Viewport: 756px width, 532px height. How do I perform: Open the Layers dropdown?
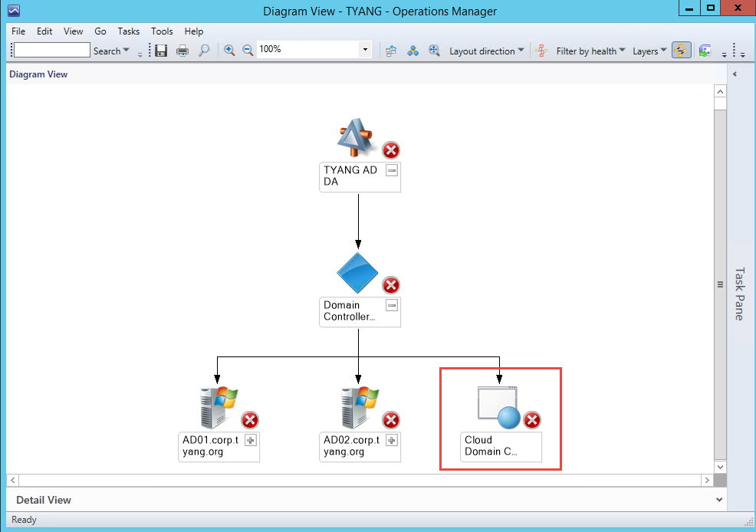coord(649,51)
